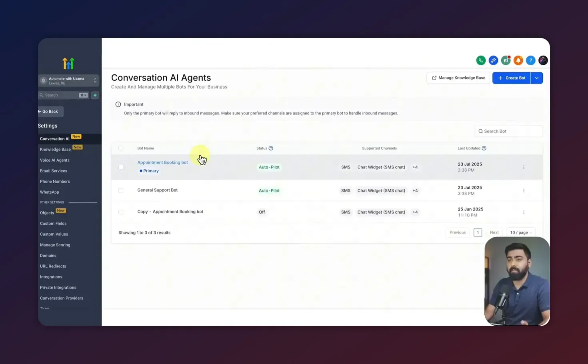Open the 10 / page selector
588x364 pixels.
click(x=520, y=232)
